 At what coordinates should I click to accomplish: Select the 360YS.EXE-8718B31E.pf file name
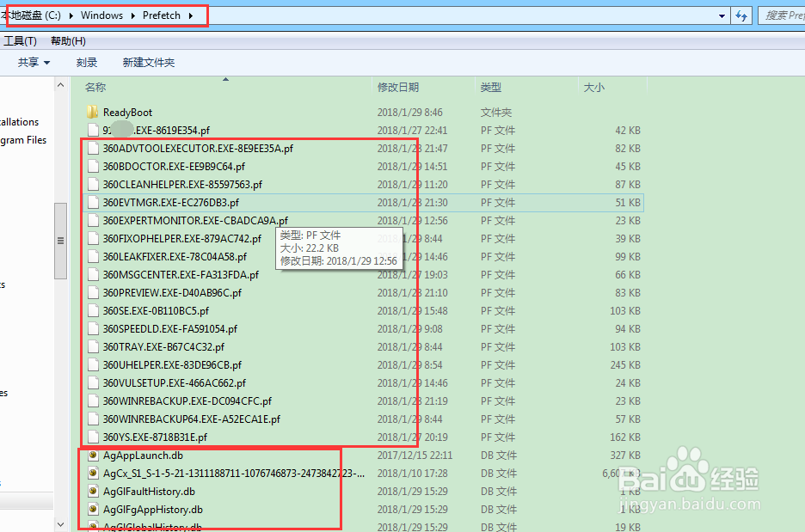click(155, 437)
